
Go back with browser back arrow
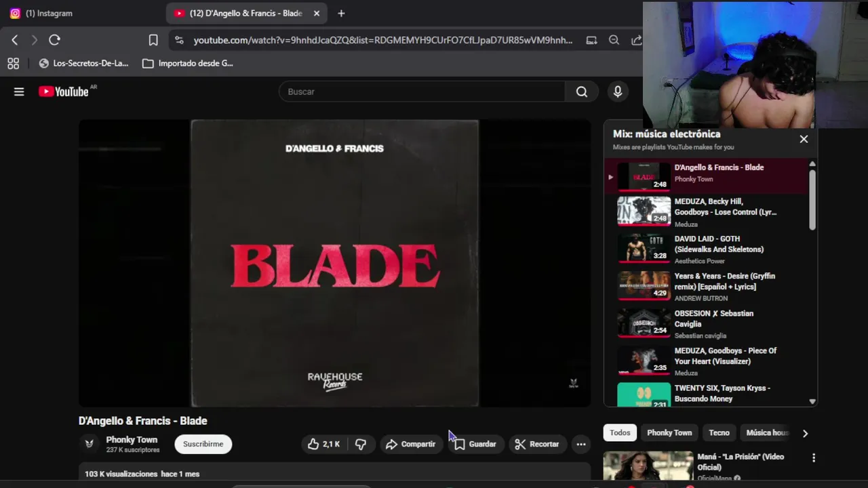coord(15,40)
